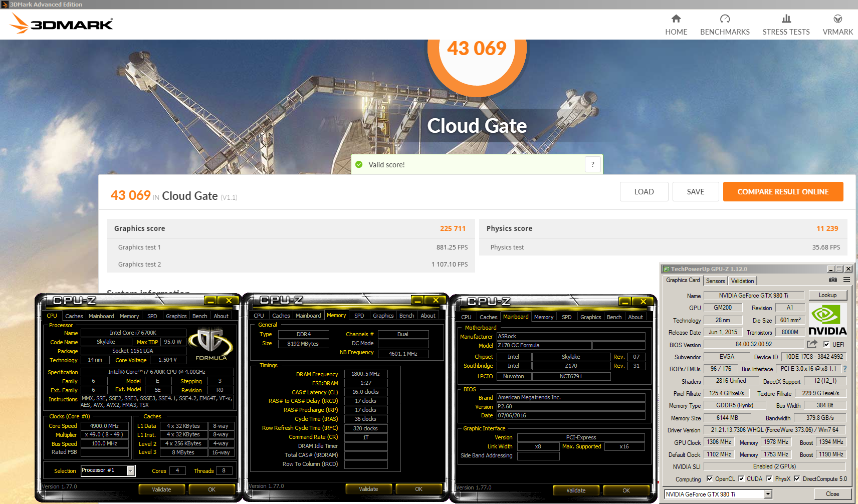Open the STRESS TESTS section
This screenshot has height=504, width=858.
786,25
